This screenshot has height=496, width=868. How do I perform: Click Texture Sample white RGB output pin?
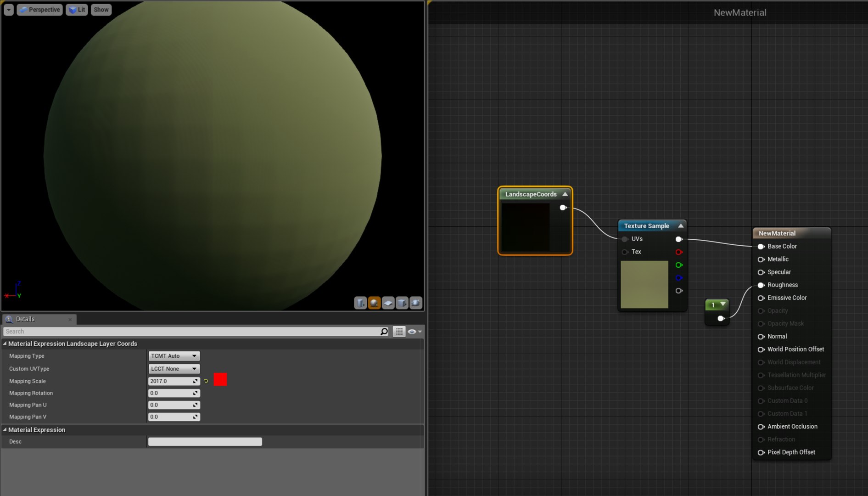[679, 239]
